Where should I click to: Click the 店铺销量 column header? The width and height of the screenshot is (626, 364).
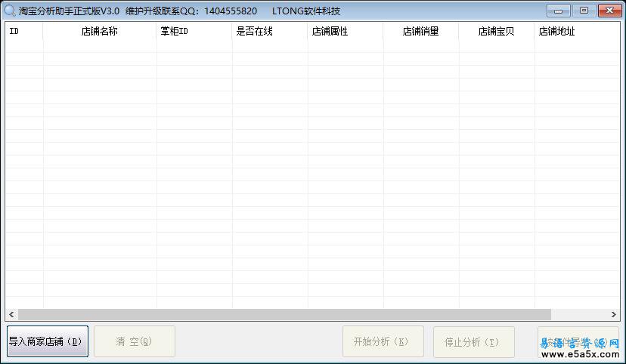pos(420,32)
